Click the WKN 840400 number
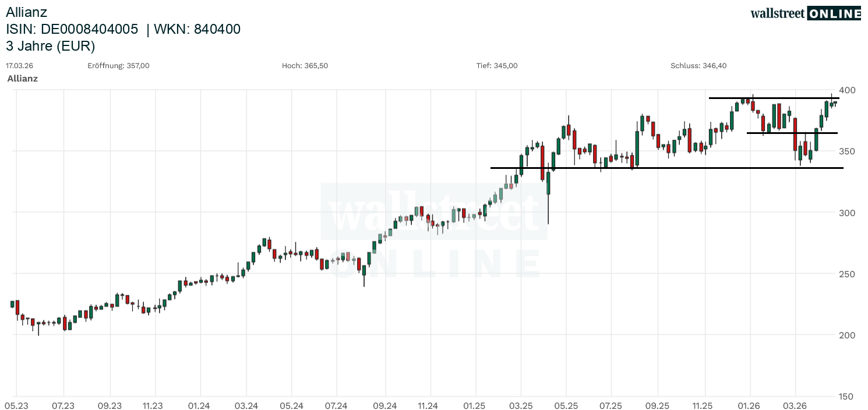Viewport: 868px width, 410px height. (x=217, y=29)
